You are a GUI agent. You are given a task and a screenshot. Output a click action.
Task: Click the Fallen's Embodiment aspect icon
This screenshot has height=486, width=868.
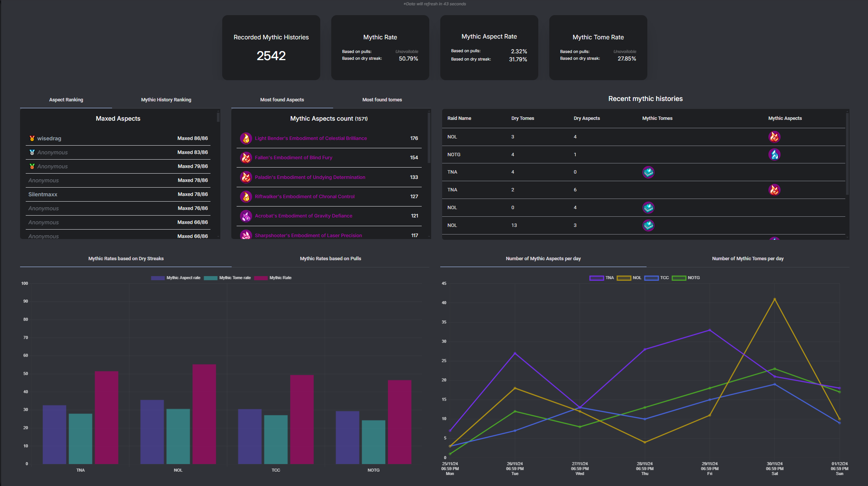(x=246, y=158)
